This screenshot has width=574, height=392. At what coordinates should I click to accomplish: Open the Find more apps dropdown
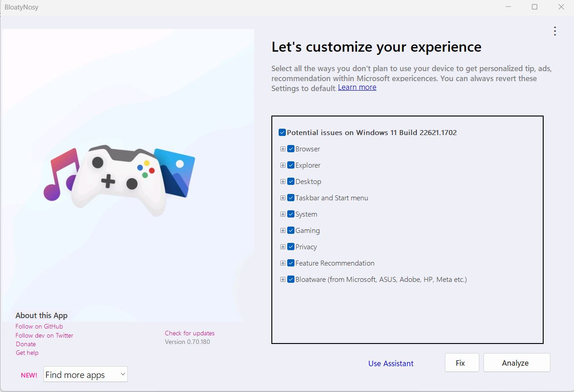[x=86, y=374]
